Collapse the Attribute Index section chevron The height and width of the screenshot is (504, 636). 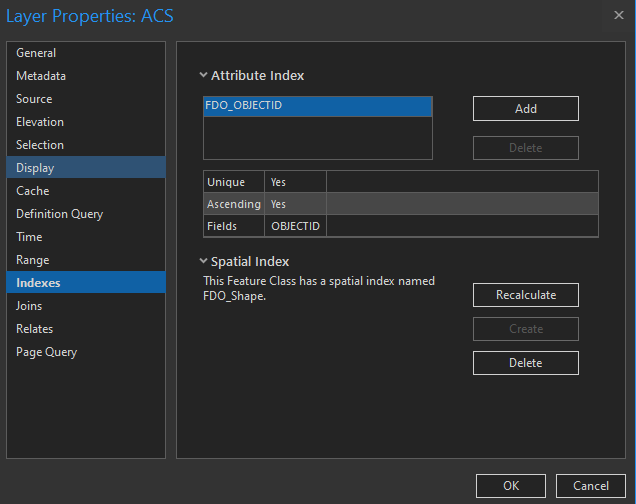(x=203, y=75)
